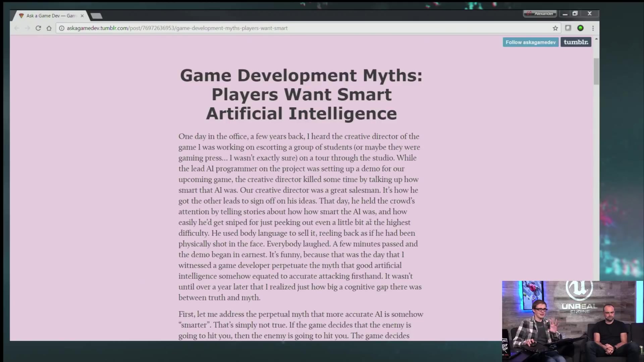The image size is (644, 362).
Task: Click the page scrollbar thumb
Action: pyautogui.click(x=596, y=71)
